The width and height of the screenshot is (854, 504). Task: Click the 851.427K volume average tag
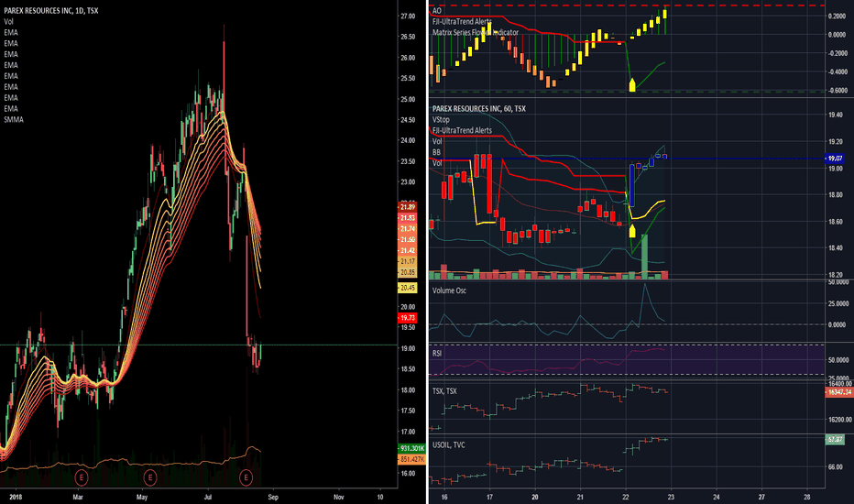411,459
